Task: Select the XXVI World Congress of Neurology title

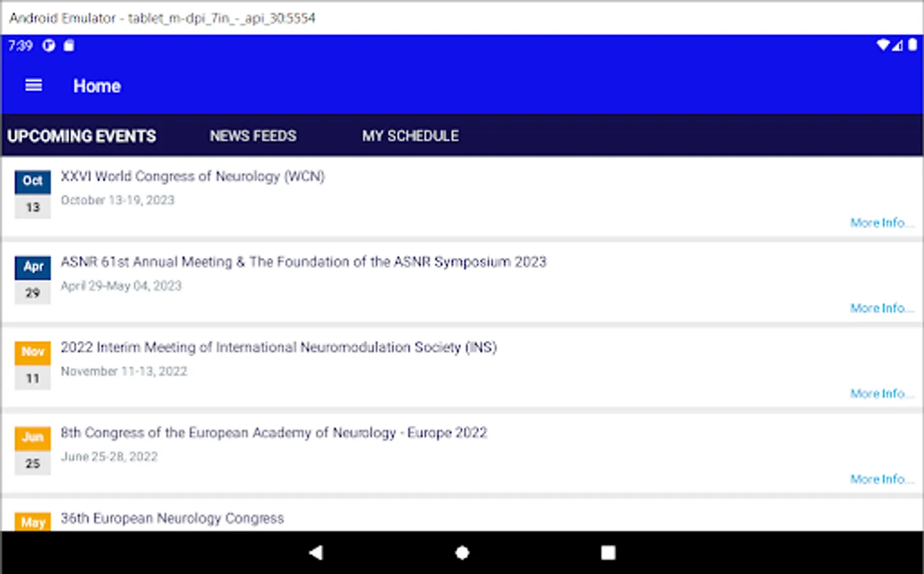Action: pyautogui.click(x=193, y=176)
